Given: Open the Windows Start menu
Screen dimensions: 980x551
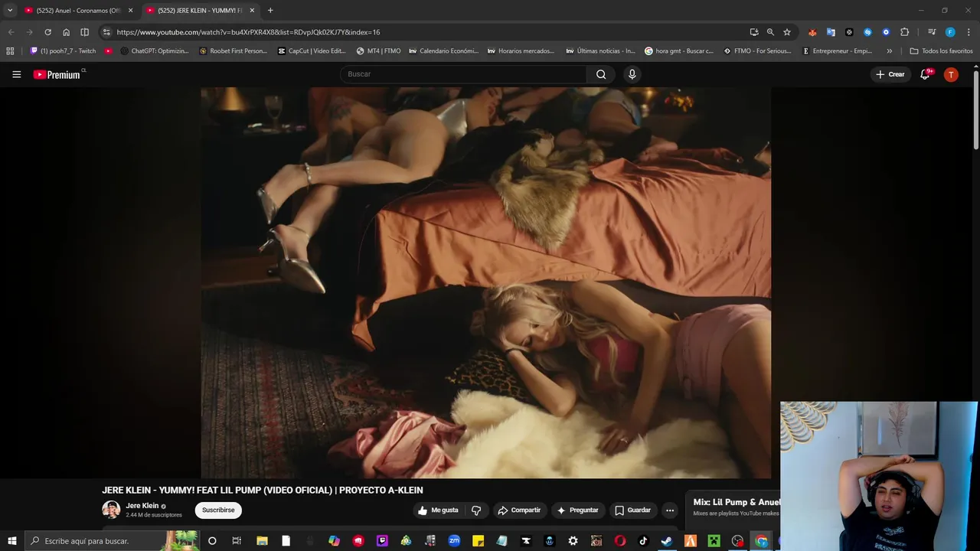Looking at the screenshot, I should [11, 541].
